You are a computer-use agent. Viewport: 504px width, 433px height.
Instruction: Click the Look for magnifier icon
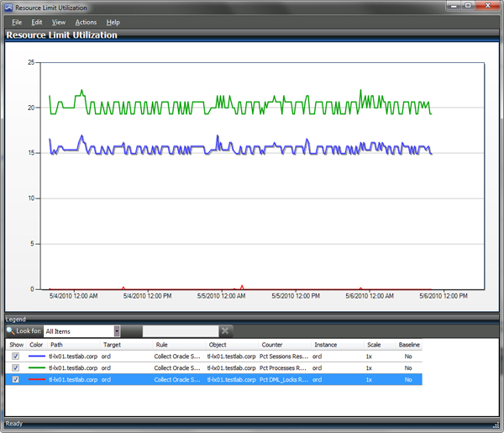[10, 331]
